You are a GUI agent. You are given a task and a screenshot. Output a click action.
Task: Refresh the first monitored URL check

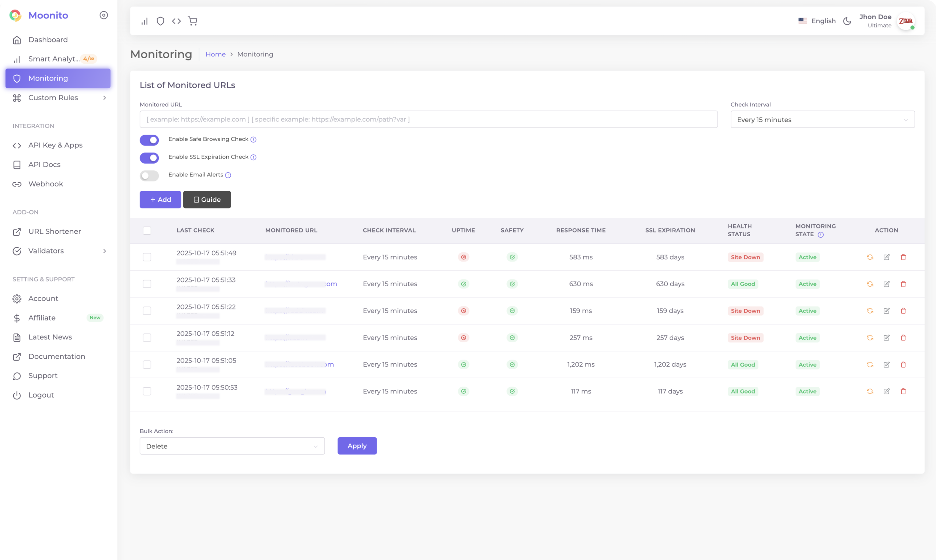pos(870,257)
